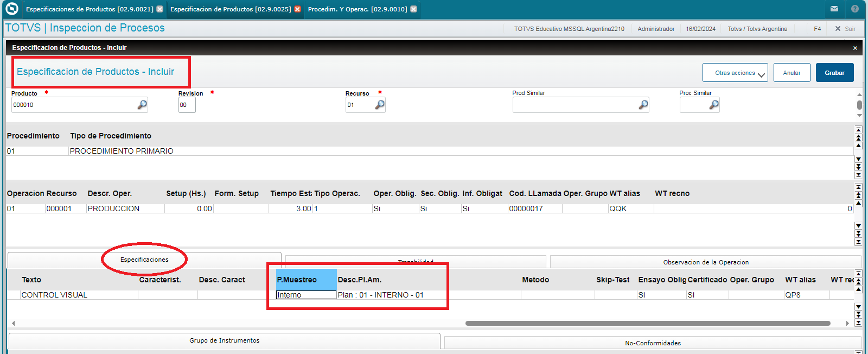Image resolution: width=868 pixels, height=354 pixels.
Task: Grab the form vertical scrollbar thumb
Action: click(859, 105)
